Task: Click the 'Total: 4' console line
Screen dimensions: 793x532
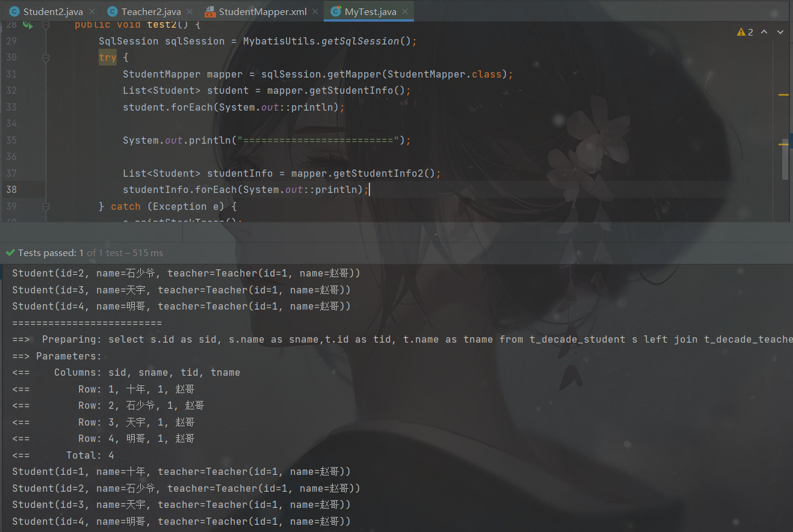Action: 90,455
